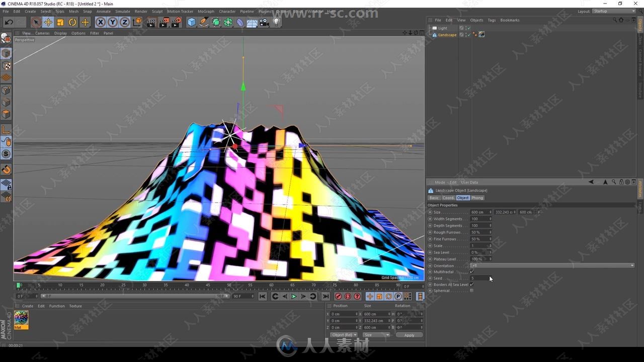The image size is (644, 362).
Task: Click the Axis tool L-shaped icon
Action: pyautogui.click(x=6, y=130)
